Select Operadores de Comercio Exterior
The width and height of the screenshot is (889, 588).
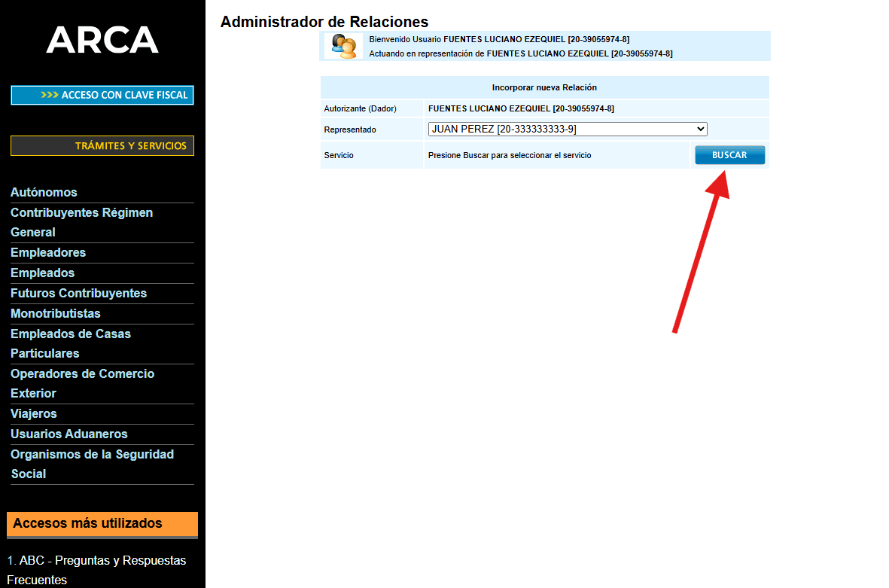point(82,383)
